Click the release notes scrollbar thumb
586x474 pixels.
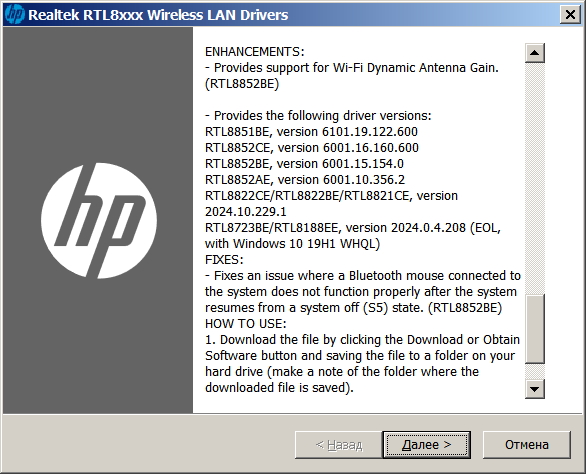pyautogui.click(x=534, y=329)
